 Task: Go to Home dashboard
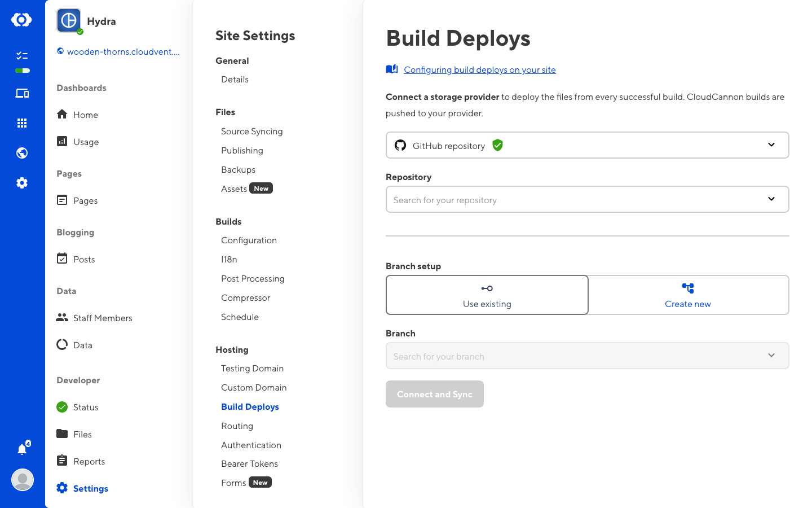pyautogui.click(x=86, y=115)
